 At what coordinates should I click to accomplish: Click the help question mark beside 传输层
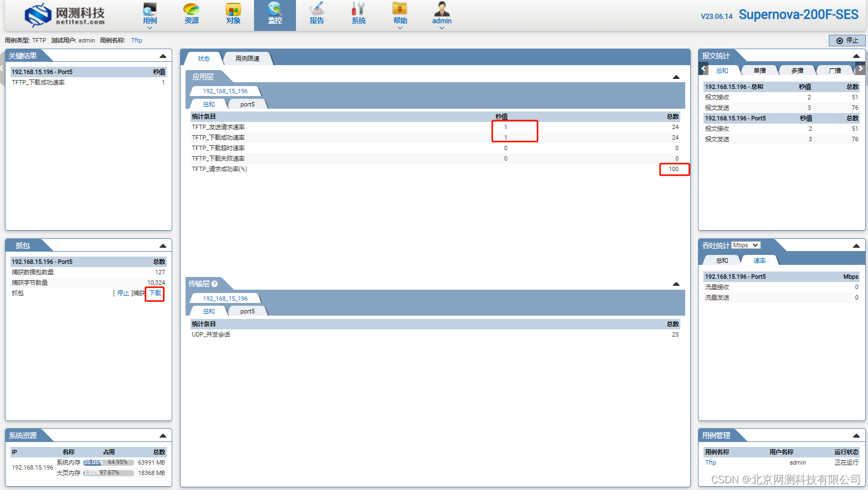[x=214, y=284]
